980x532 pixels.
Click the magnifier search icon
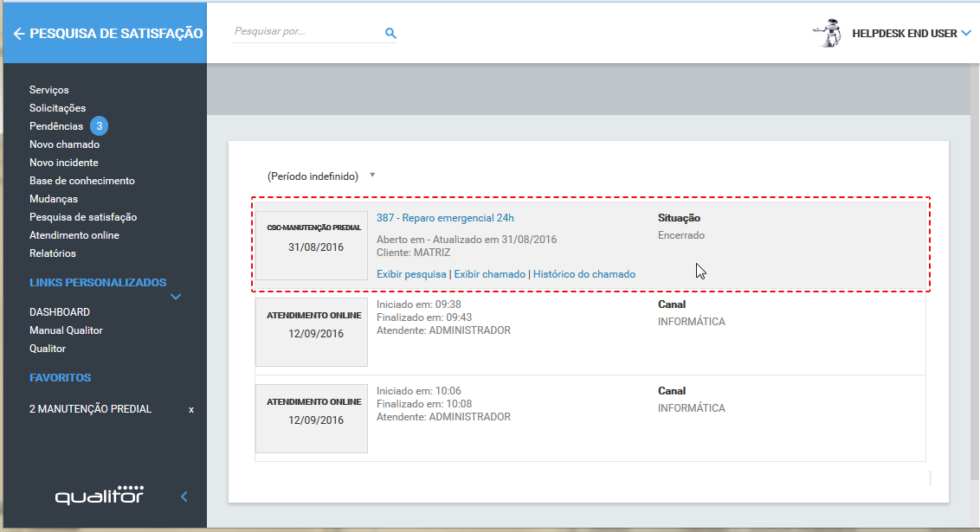tap(390, 33)
